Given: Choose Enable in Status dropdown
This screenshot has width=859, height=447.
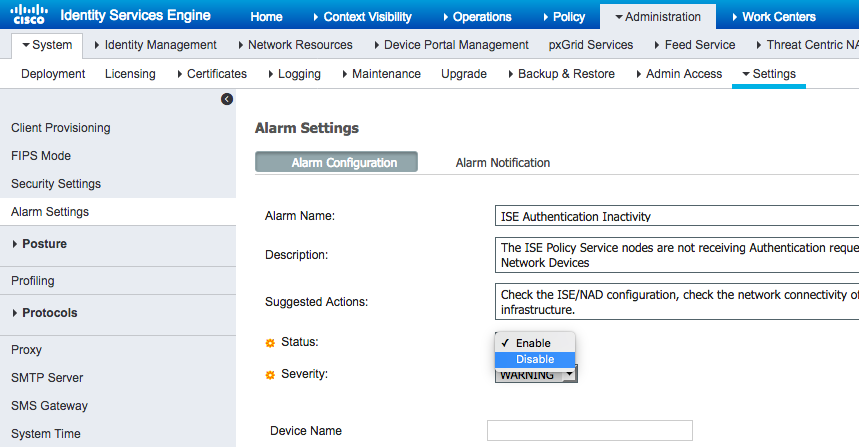Looking at the screenshot, I should [x=535, y=343].
